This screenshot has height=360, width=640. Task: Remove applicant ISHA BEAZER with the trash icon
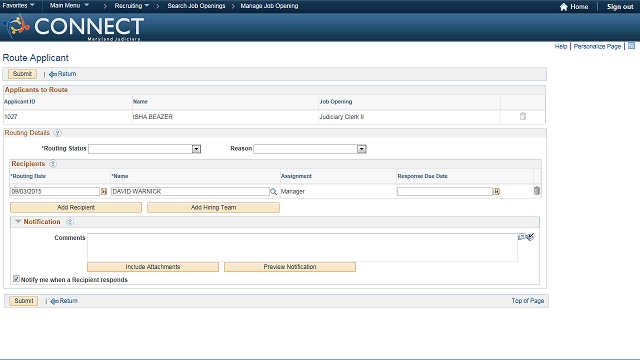pyautogui.click(x=523, y=116)
